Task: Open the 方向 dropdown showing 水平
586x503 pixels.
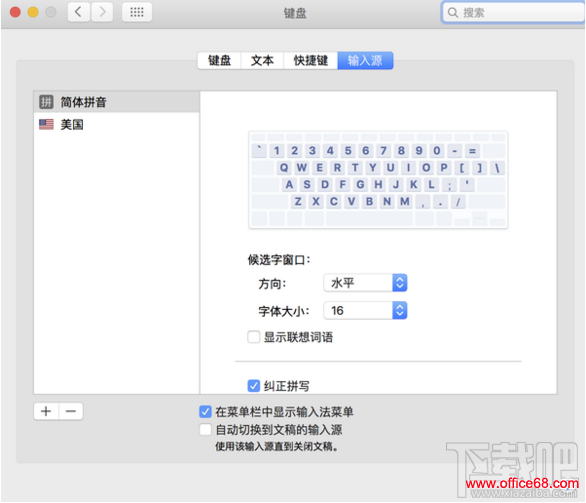Action: coord(365,283)
